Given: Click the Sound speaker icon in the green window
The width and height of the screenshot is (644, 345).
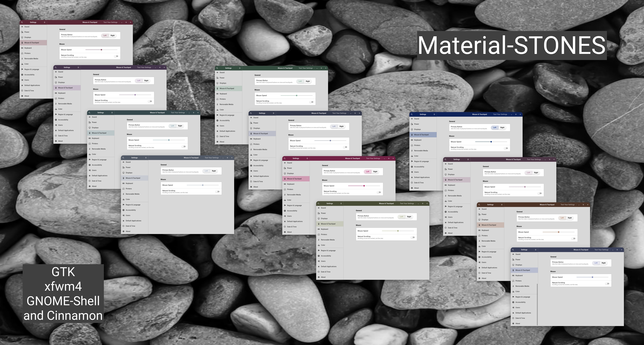Looking at the screenshot, I should (217, 73).
